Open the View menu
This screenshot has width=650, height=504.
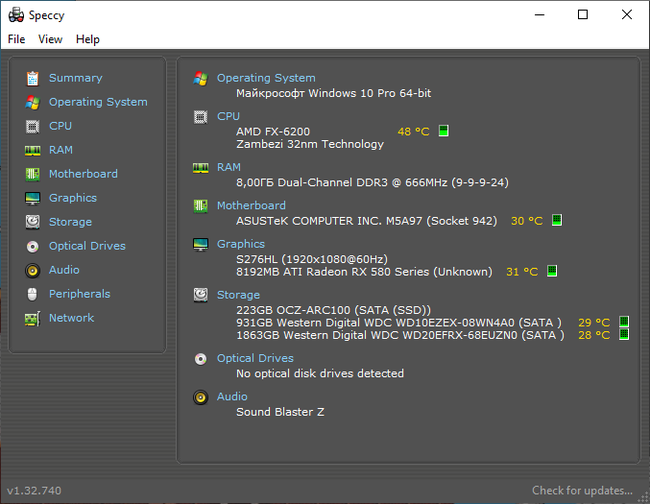(x=50, y=39)
